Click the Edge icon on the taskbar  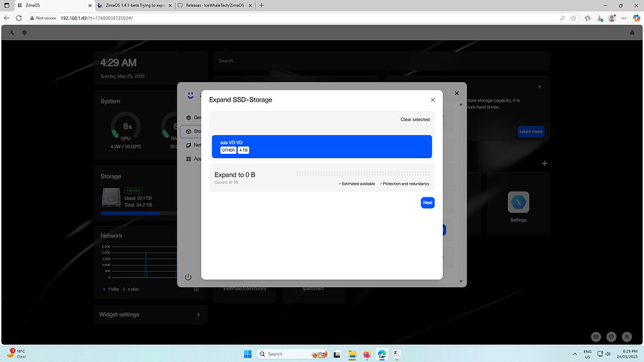pos(382,354)
